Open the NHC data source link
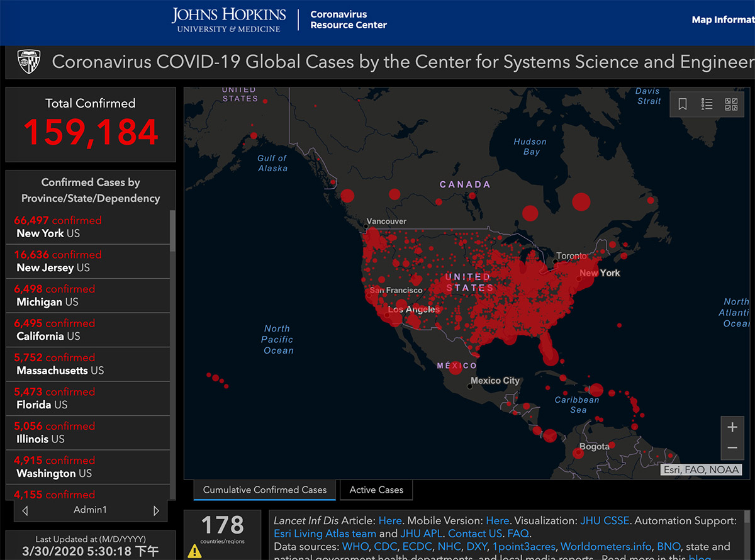Viewport: 755px width, 560px height. [x=449, y=546]
